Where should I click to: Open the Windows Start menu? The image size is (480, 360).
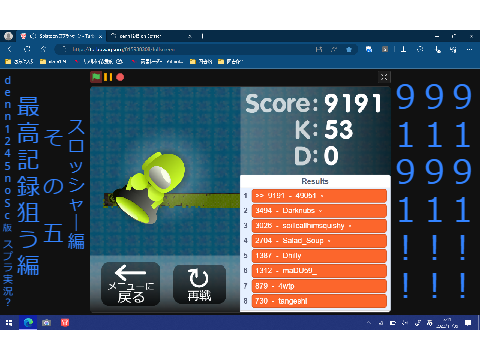click(x=9, y=323)
